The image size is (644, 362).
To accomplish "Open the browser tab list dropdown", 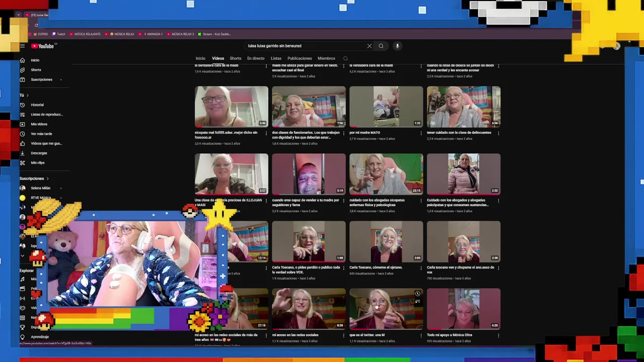I will tap(19, 15).
